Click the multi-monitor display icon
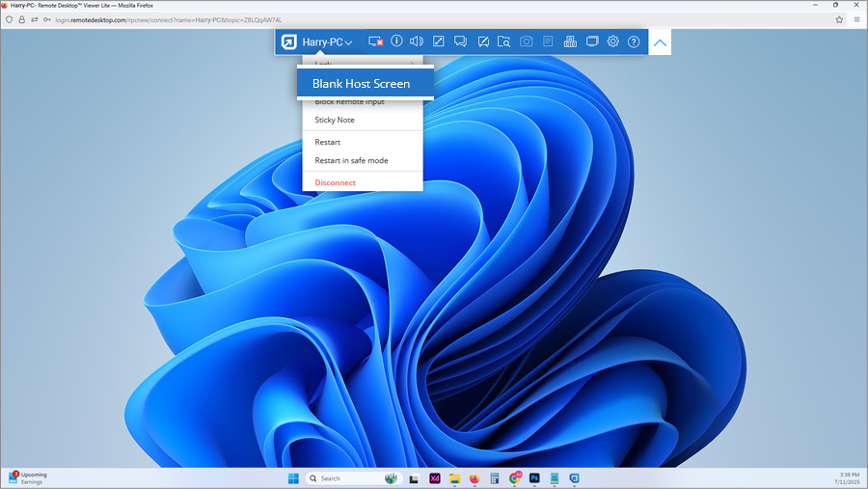 (x=591, y=41)
